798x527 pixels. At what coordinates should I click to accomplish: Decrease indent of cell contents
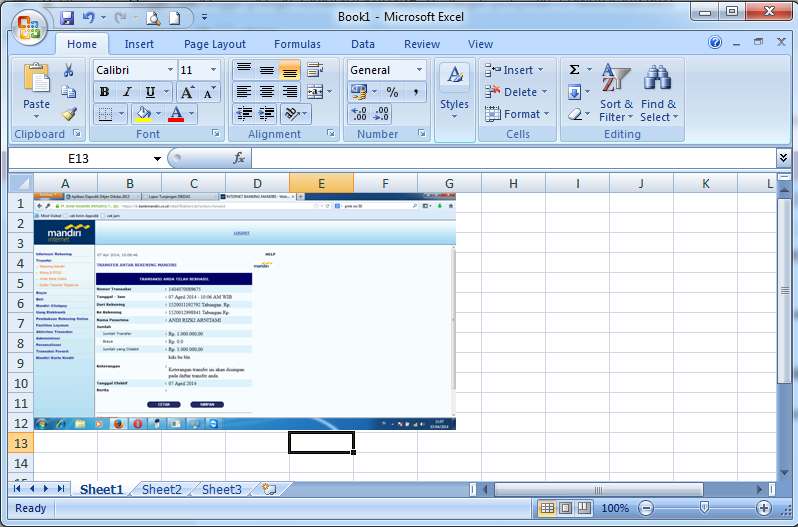pos(244,114)
